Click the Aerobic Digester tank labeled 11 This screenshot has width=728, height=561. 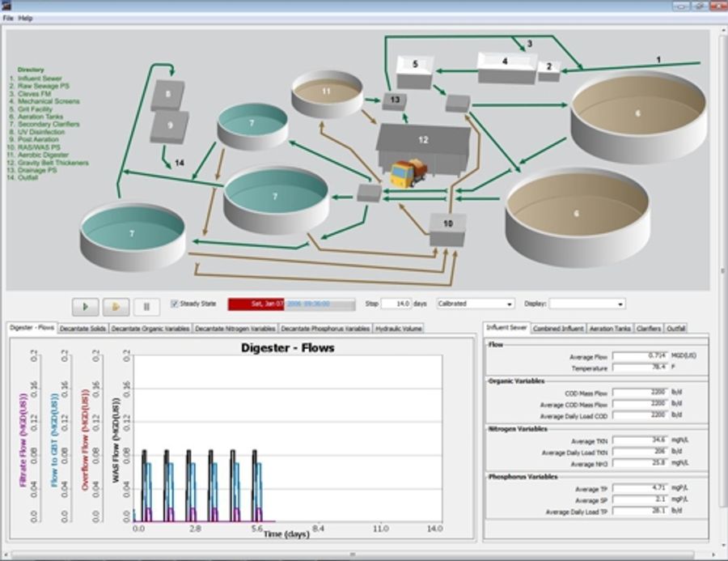pyautogui.click(x=327, y=91)
